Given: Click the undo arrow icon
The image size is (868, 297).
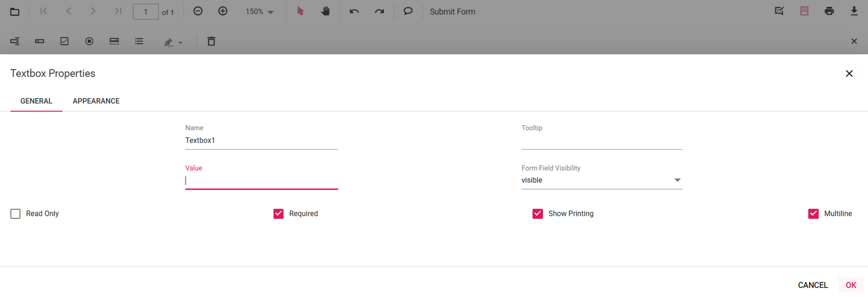Looking at the screenshot, I should [354, 11].
